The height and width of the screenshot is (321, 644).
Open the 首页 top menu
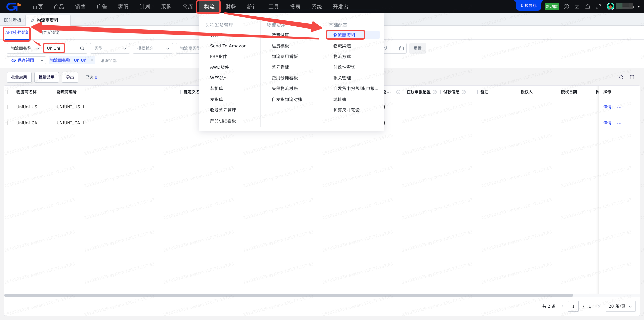click(x=38, y=7)
